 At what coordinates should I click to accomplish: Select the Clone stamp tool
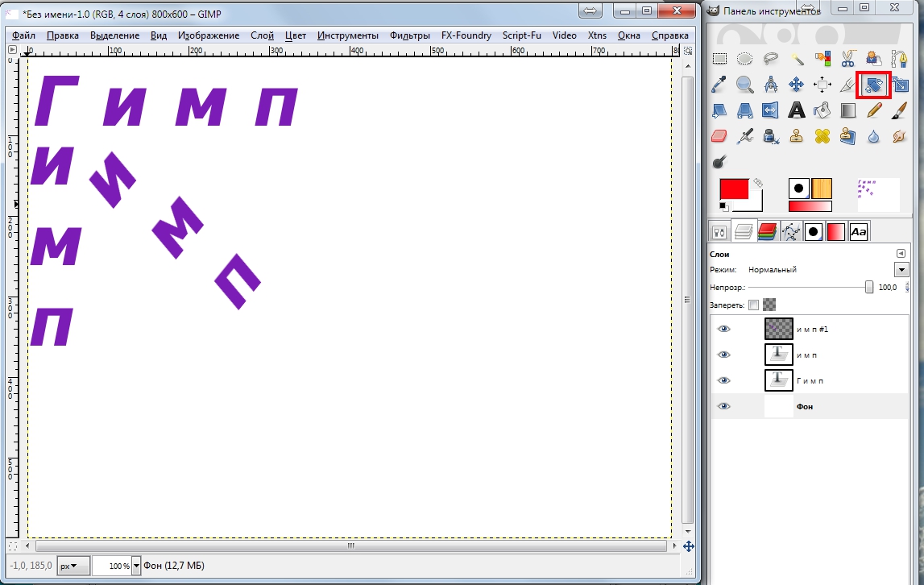(x=797, y=136)
